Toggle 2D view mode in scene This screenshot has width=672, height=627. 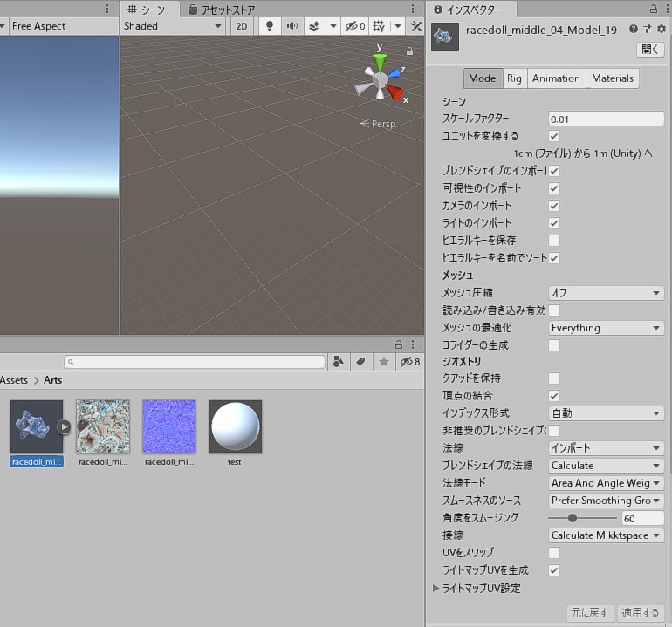click(x=242, y=26)
